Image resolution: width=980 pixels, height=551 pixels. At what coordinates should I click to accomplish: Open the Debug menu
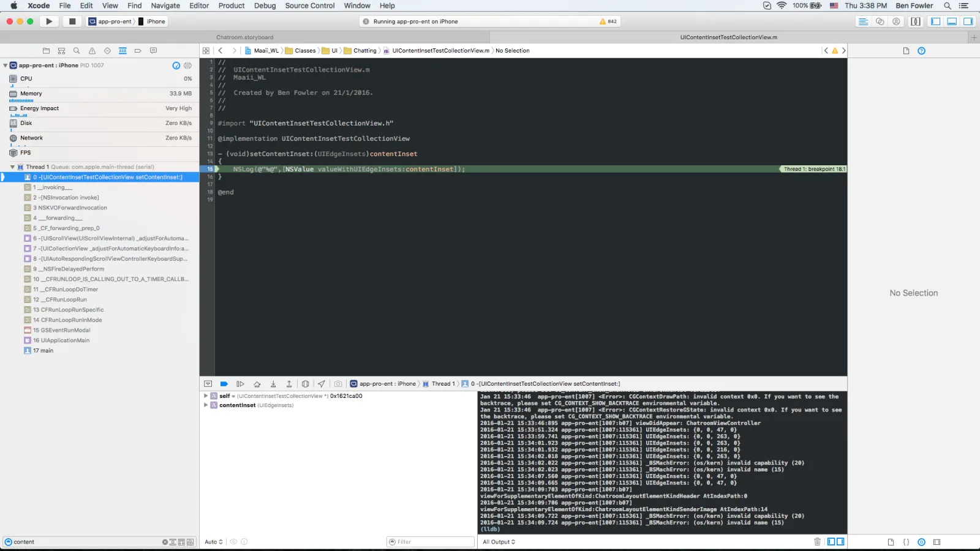[x=265, y=6]
